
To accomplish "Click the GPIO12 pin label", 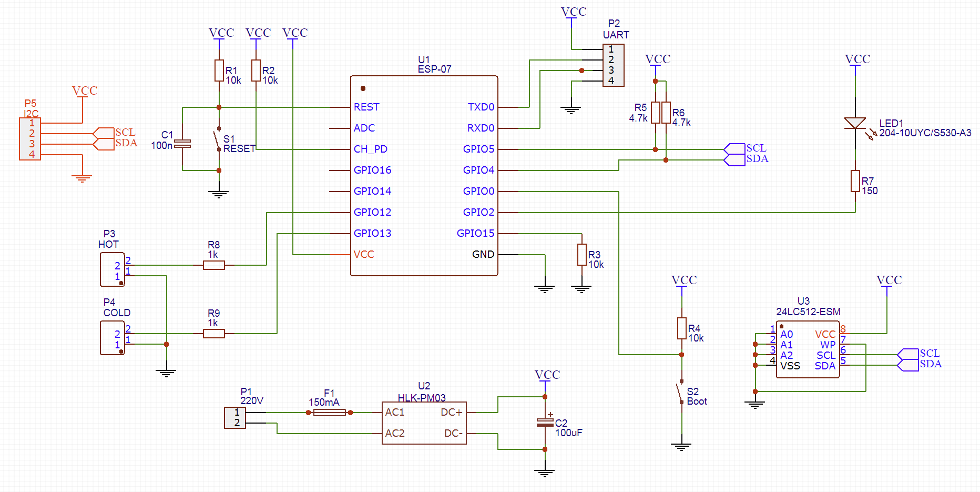I will [373, 213].
